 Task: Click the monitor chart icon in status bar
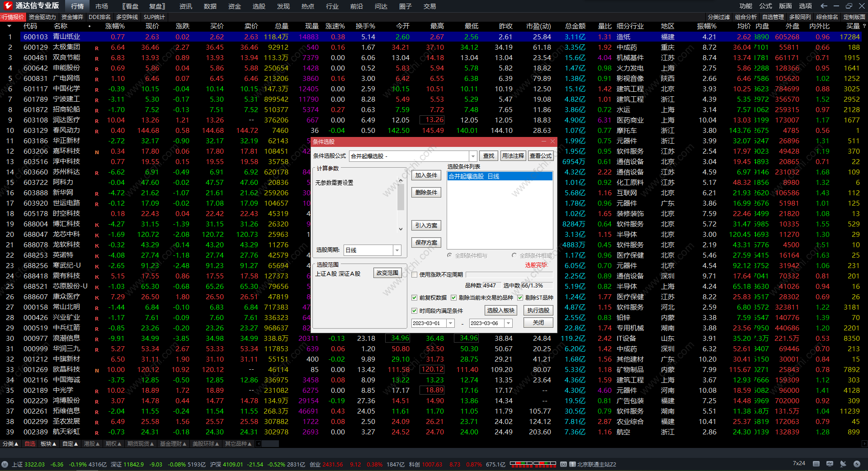(x=830, y=464)
